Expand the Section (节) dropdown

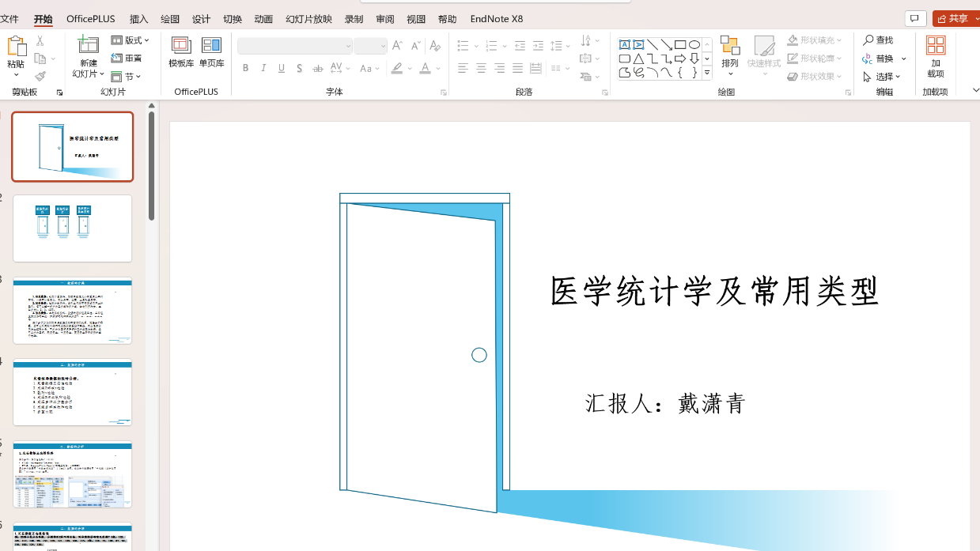[127, 77]
